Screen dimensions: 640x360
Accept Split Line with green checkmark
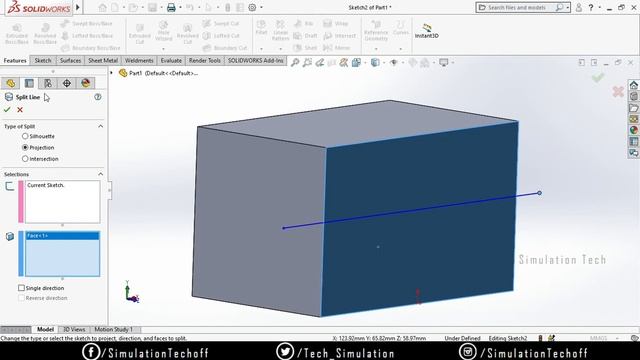(7, 110)
